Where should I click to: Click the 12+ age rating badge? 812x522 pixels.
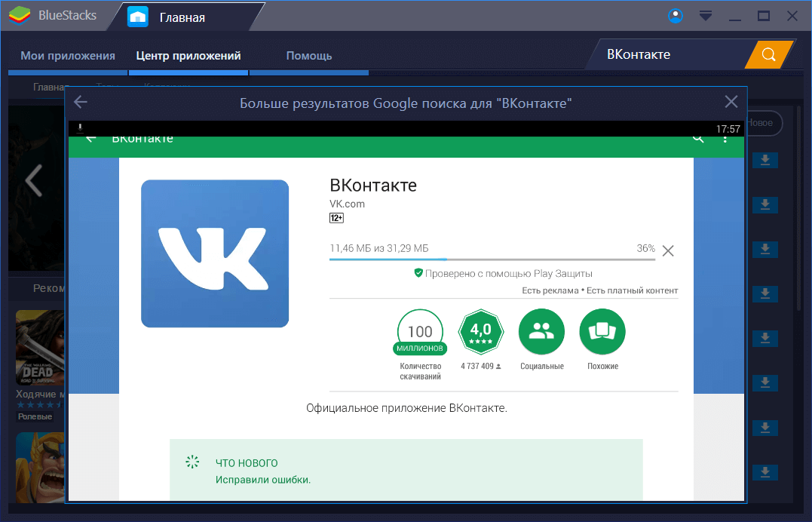tap(336, 218)
